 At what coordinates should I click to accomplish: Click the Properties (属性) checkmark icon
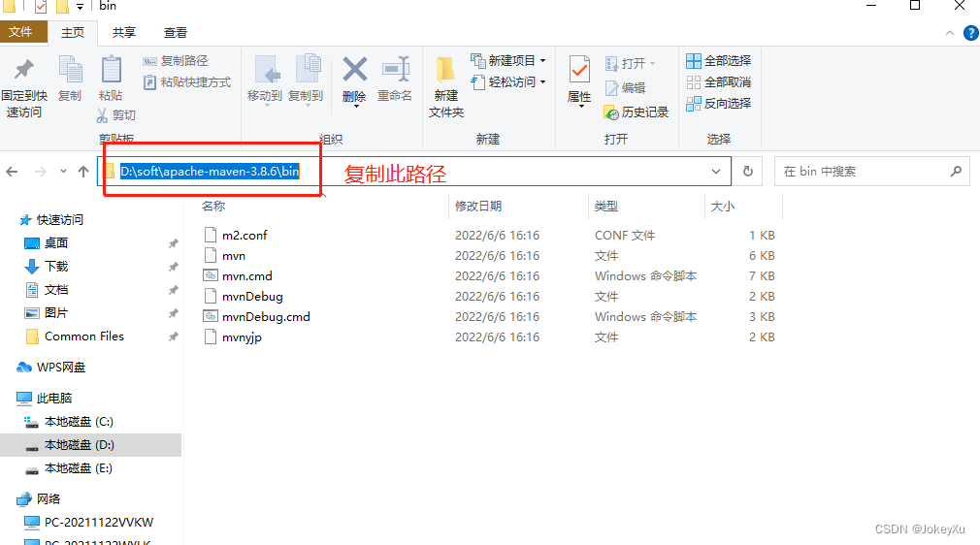[x=579, y=70]
